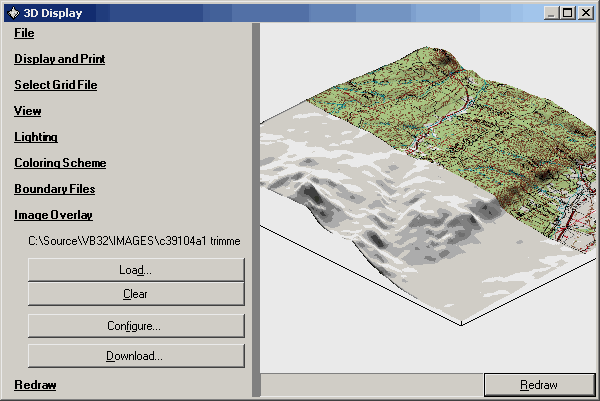Maximize the 3D Display window

click(x=568, y=13)
